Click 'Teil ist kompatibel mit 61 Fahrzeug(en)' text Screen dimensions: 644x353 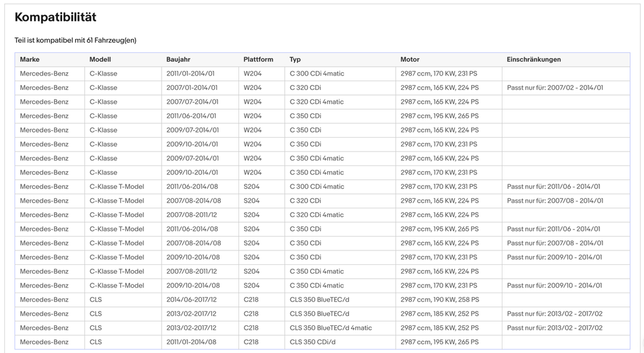point(75,40)
